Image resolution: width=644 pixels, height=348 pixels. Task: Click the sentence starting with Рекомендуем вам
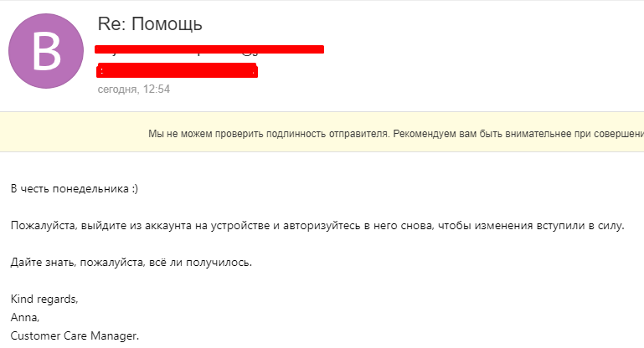tap(518, 133)
